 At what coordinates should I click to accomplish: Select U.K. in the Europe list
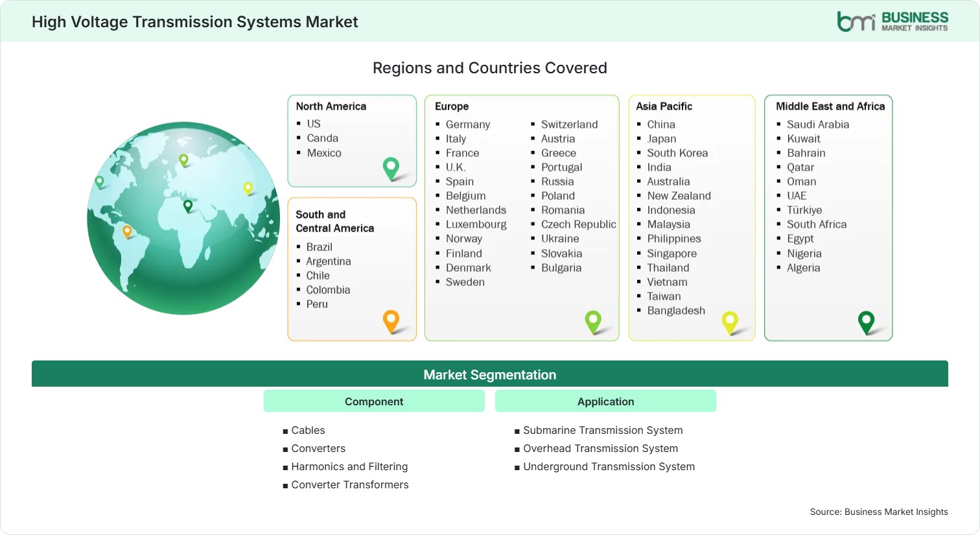click(456, 167)
